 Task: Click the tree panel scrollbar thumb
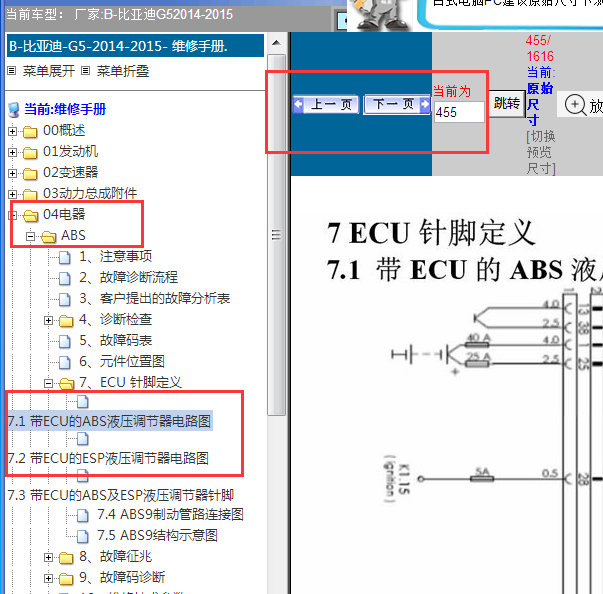(276, 235)
